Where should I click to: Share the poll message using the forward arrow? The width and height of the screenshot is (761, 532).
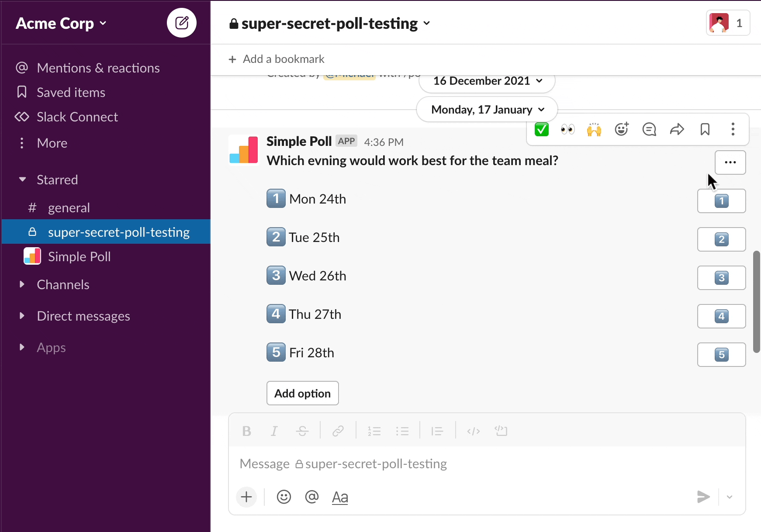[x=677, y=129]
